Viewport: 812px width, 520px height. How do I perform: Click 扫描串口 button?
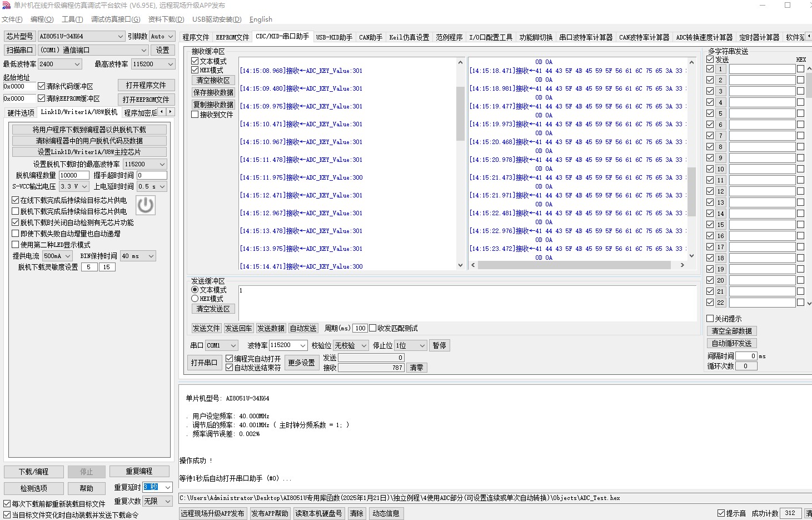point(19,50)
